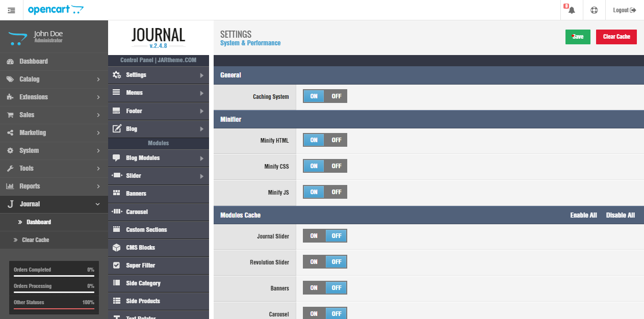
Task: Turn Caching System OFF
Action: pos(337,96)
